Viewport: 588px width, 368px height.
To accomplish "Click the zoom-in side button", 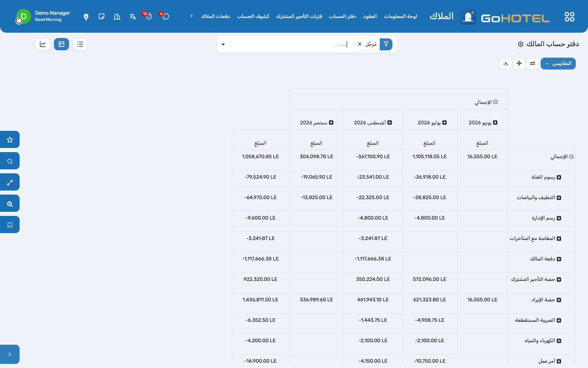I will pos(10,203).
